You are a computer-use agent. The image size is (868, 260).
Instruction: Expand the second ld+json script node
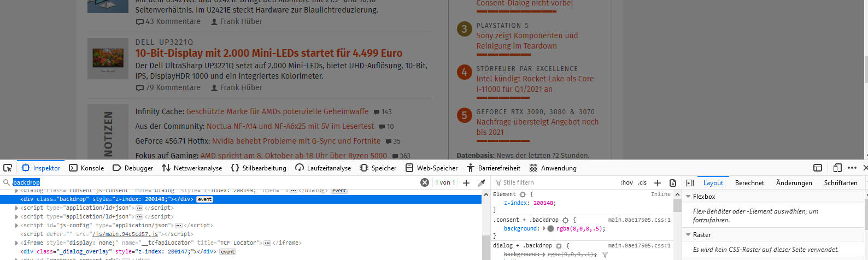point(16,216)
